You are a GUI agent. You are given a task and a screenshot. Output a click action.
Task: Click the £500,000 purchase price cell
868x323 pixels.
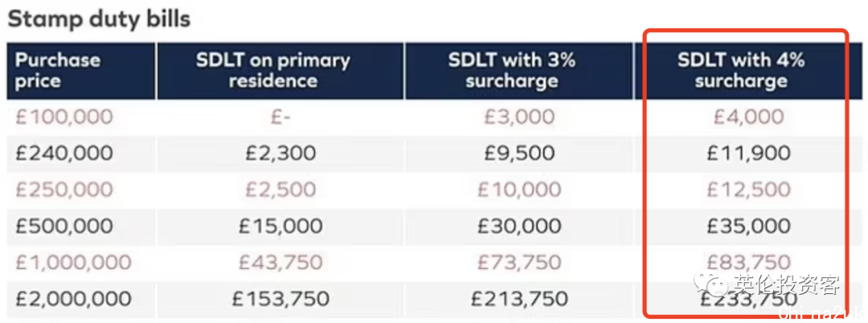[63, 227]
